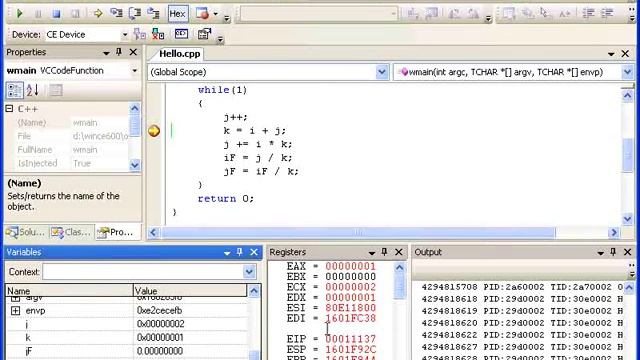Pin the Output panel
This screenshot has width=640, height=360.
point(613,252)
